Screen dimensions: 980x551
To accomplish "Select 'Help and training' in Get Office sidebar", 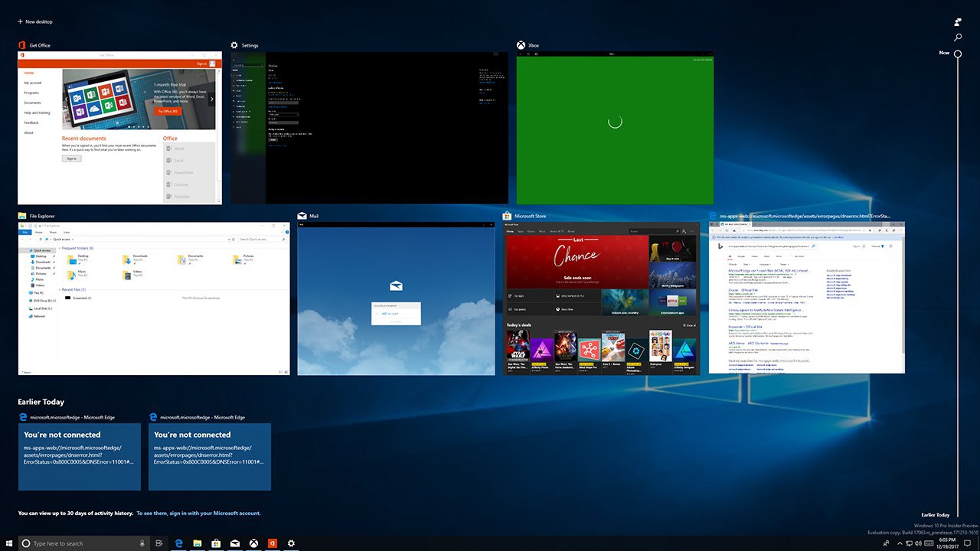I will point(37,112).
